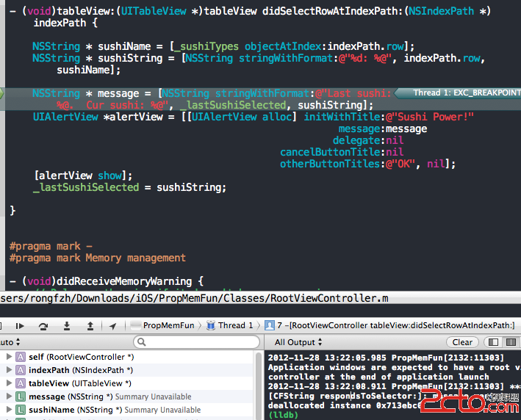Expand the indexPath variable row
Screen dimensions: 521x420
tap(9, 370)
